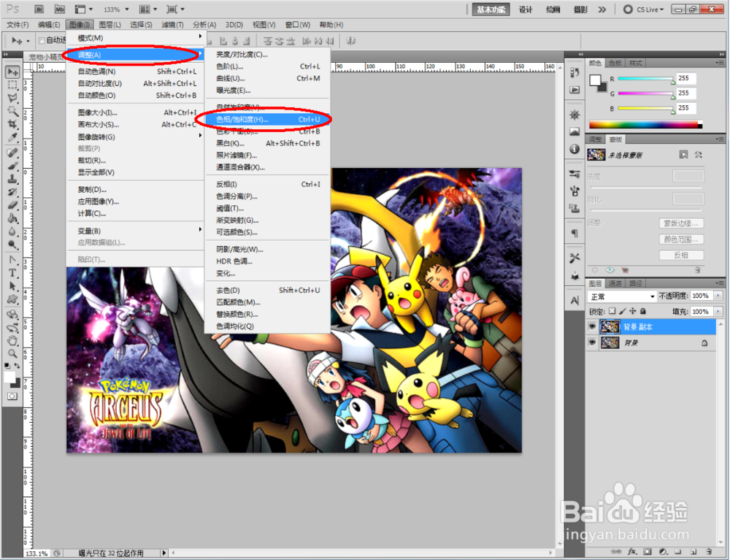The image size is (730, 560).
Task: Choose 曲线(U)... from the submenu
Action: tap(268, 78)
